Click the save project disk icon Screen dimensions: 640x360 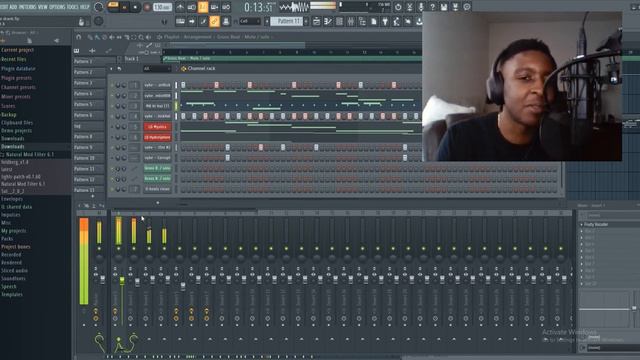[444, 7]
